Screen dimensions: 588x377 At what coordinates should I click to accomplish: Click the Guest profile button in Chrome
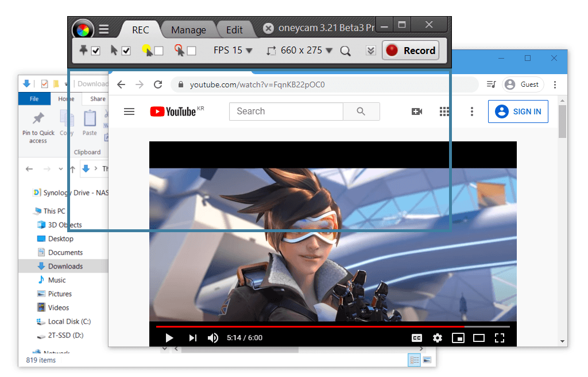point(523,84)
